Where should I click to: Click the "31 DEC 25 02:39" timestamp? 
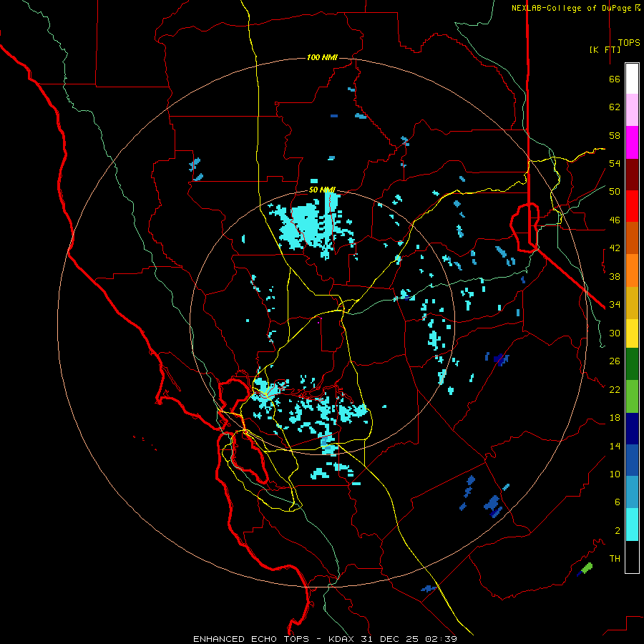[x=409, y=639]
